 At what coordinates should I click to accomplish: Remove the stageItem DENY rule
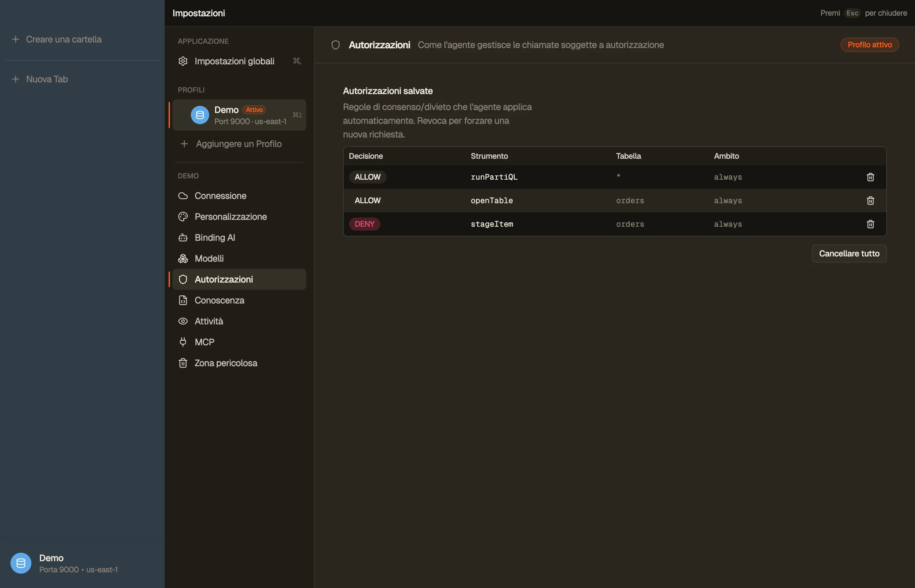pos(870,224)
